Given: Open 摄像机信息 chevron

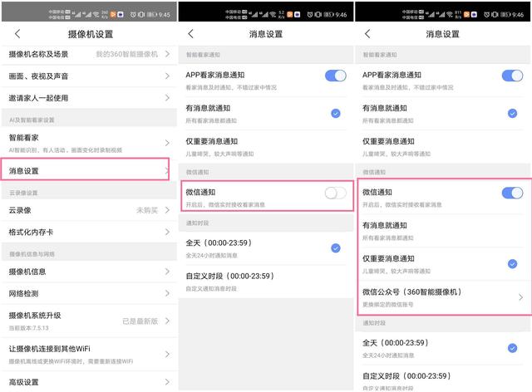Looking at the screenshot, I should coord(167,272).
